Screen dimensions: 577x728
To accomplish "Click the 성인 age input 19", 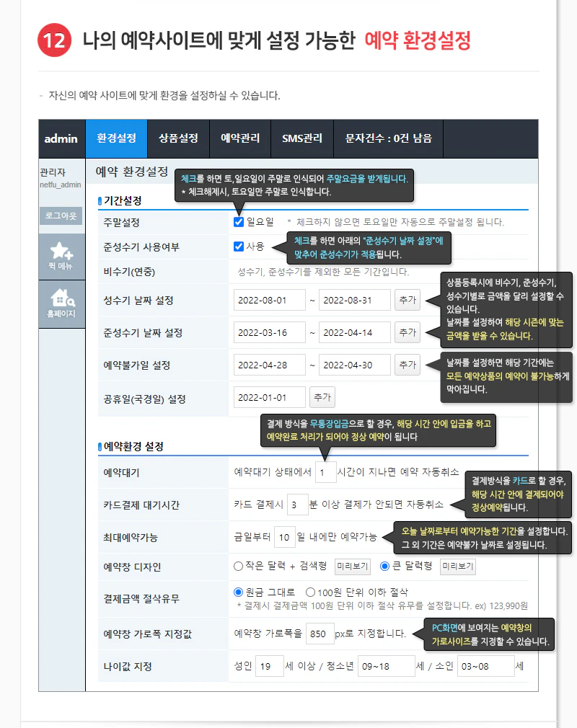I will click(270, 666).
